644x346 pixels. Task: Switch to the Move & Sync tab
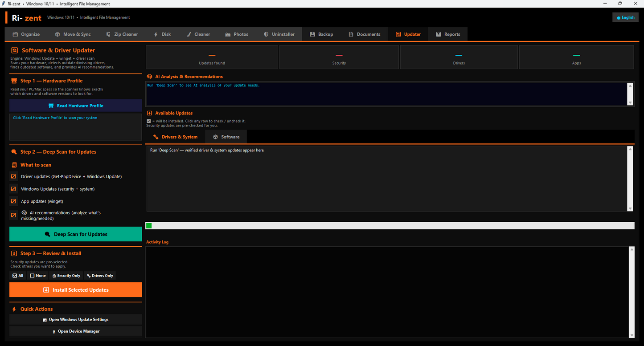click(x=73, y=34)
